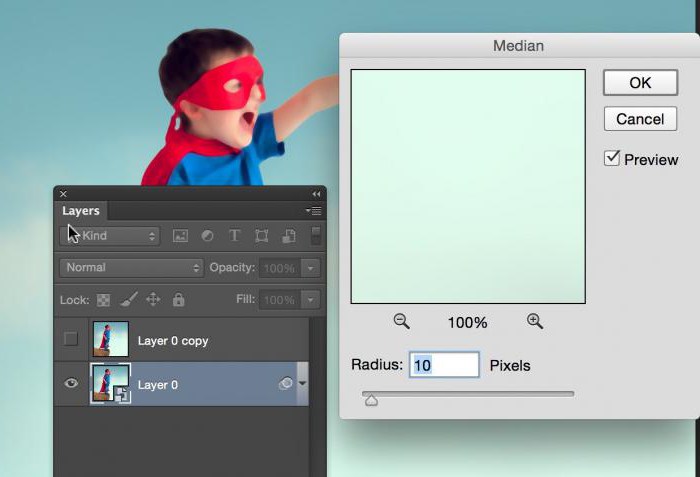The width and height of the screenshot is (700, 477).
Task: Click the 100% zoom level text
Action: [467, 322]
